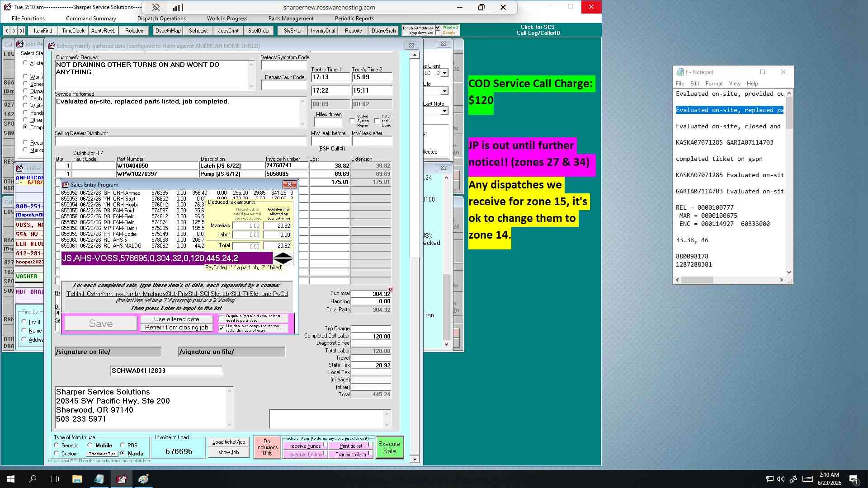Check the Sealed System Repair box
The height and width of the screenshot is (488, 868).
(353, 121)
